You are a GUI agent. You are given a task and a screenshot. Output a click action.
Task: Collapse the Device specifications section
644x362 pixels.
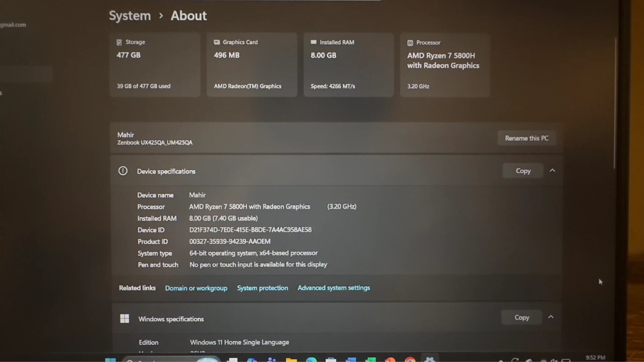click(552, 170)
